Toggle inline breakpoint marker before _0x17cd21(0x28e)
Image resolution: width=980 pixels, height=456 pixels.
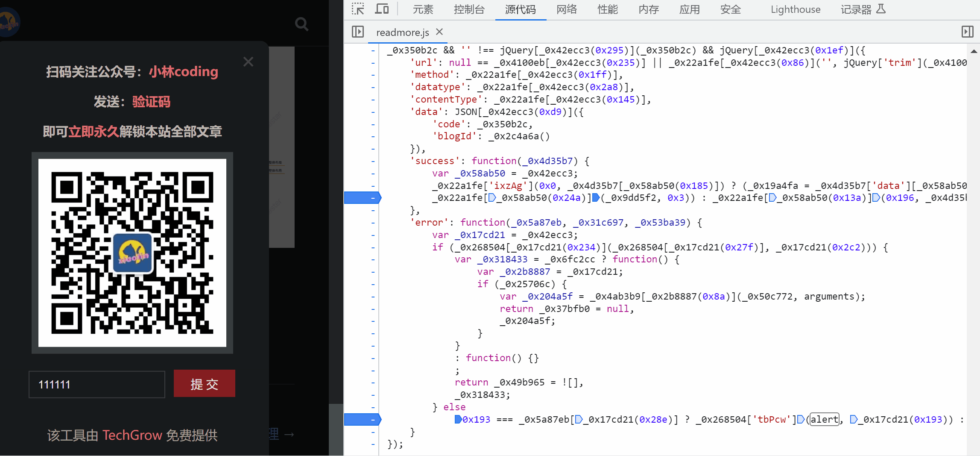coord(579,419)
